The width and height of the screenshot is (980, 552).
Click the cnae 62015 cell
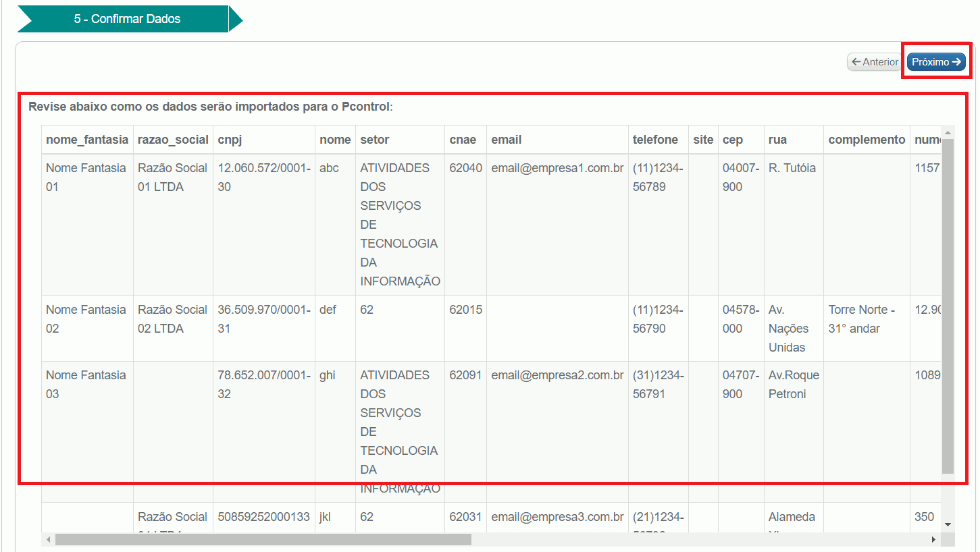point(465,328)
